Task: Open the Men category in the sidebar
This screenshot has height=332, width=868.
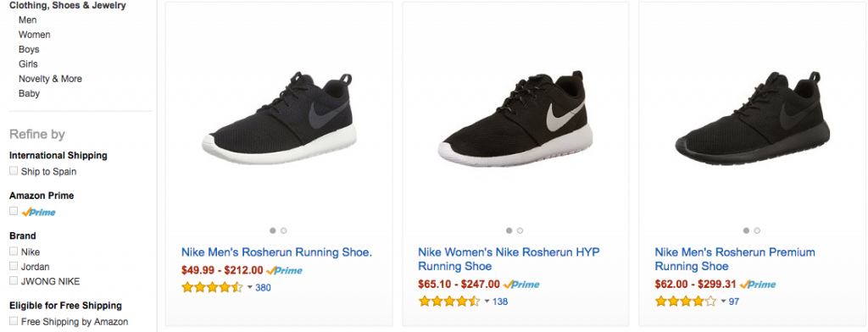Action: pos(28,20)
